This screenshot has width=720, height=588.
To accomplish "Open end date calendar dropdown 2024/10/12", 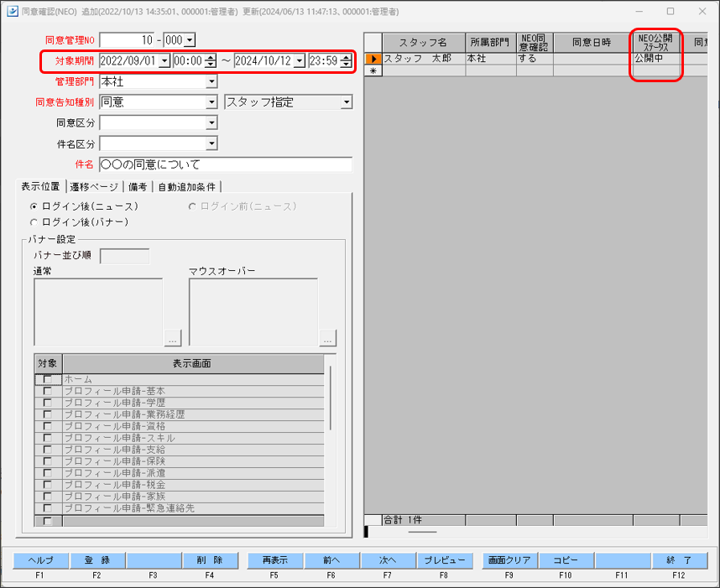I will (x=300, y=61).
